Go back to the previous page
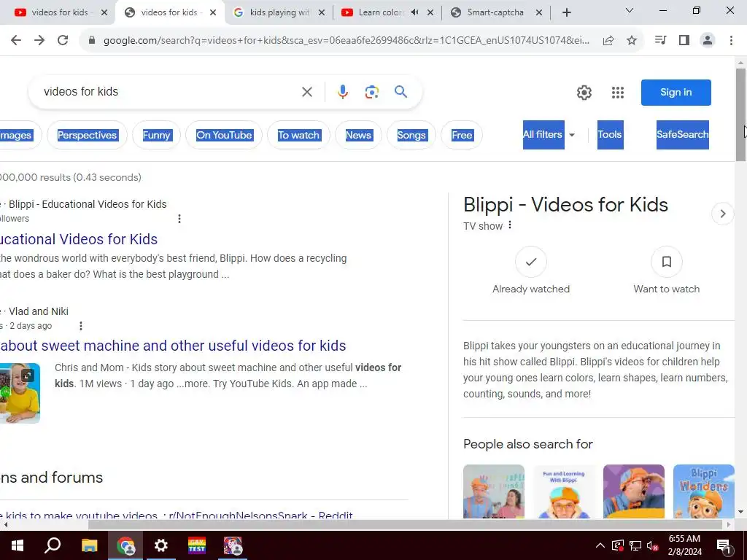The width and height of the screenshot is (747, 560). [16, 41]
